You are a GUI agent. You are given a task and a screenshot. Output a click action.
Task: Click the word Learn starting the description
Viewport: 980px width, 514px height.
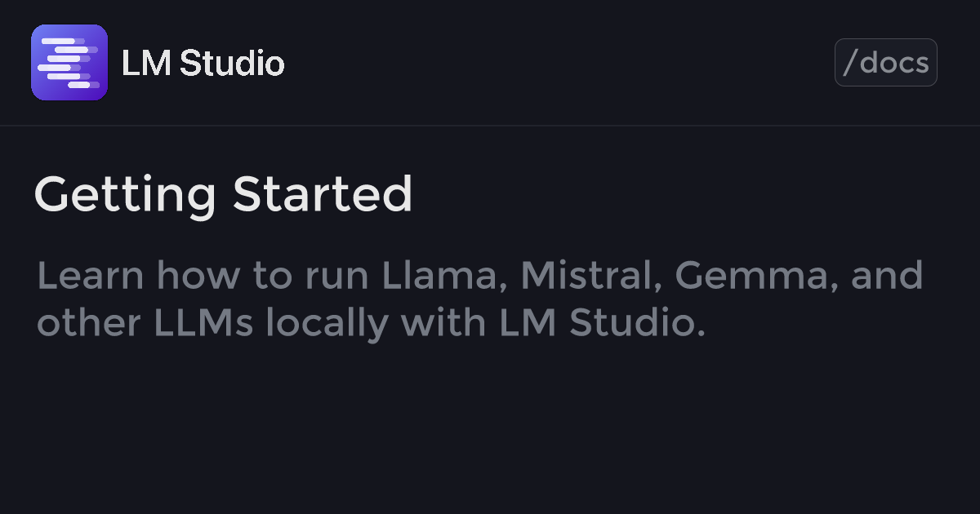pos(91,276)
